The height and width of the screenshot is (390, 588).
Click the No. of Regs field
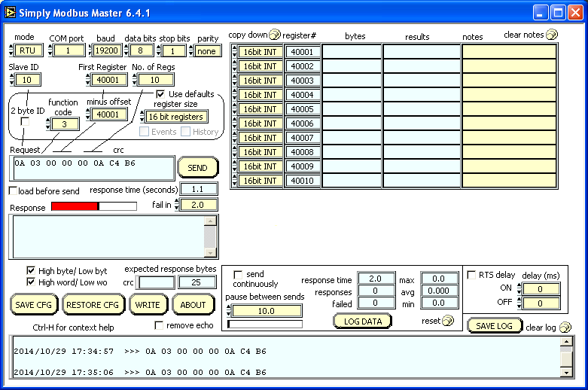155,80
